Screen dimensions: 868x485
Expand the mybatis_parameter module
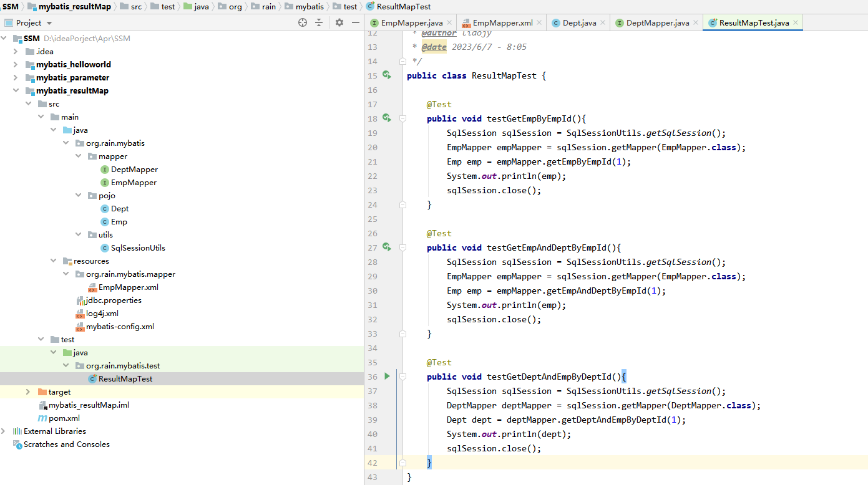point(16,78)
